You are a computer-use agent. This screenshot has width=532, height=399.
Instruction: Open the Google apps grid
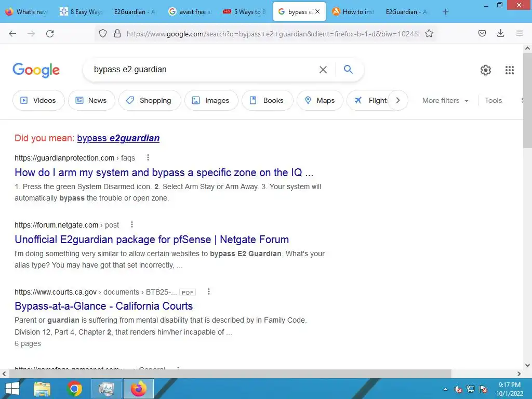510,70
